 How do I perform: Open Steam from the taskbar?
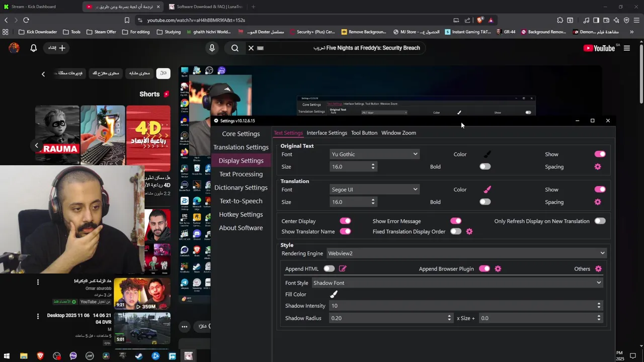point(139,356)
